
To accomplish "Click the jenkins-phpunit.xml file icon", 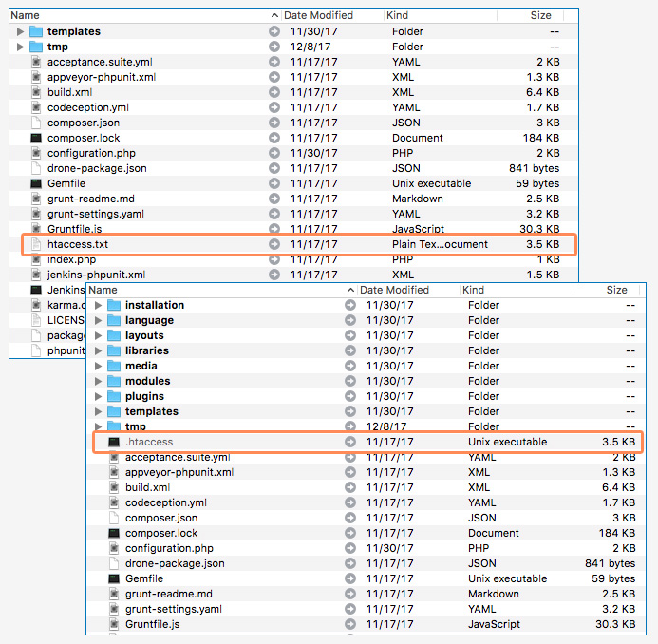I will point(36,275).
